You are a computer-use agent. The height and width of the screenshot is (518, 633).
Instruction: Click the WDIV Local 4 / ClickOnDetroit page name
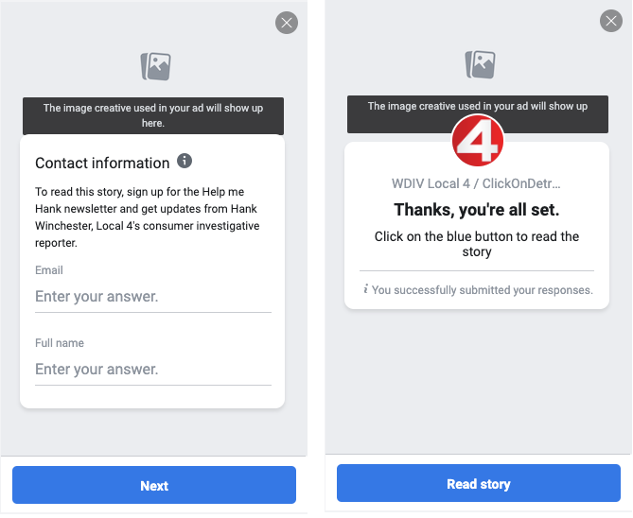pyautogui.click(x=476, y=184)
